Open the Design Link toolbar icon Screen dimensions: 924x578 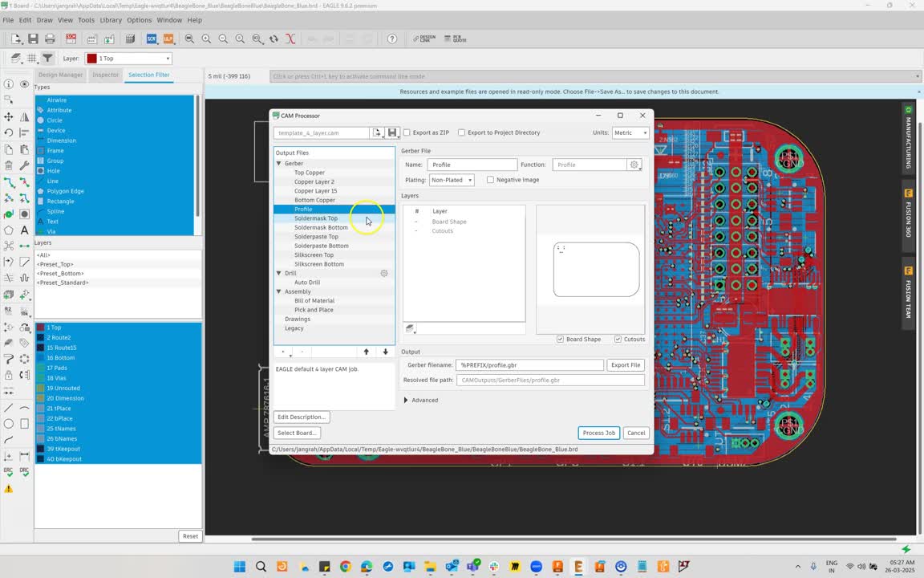424,39
